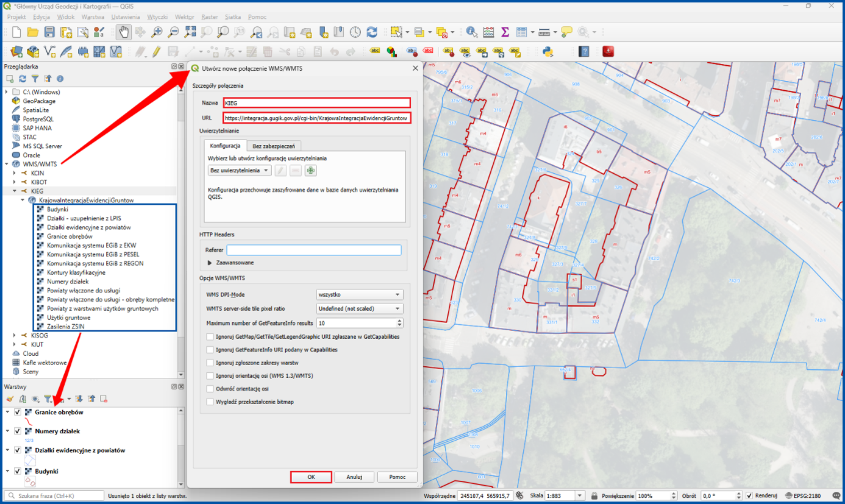Open Layer Styling panel brush icon
The width and height of the screenshot is (845, 504).
coord(10,399)
